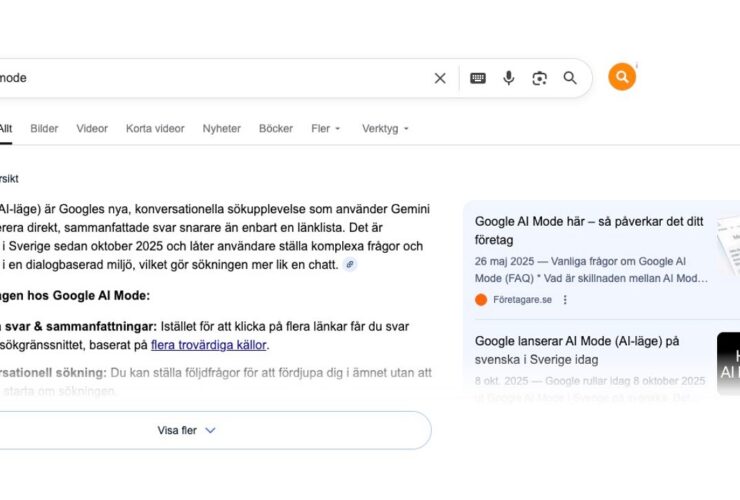This screenshot has height=500, width=740.
Task: Open the Verktyg dropdown menu
Action: coord(385,129)
